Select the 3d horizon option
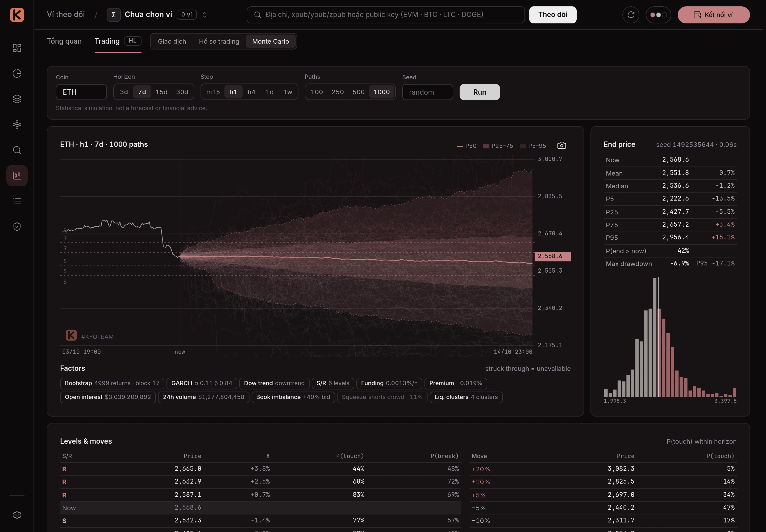 [124, 92]
